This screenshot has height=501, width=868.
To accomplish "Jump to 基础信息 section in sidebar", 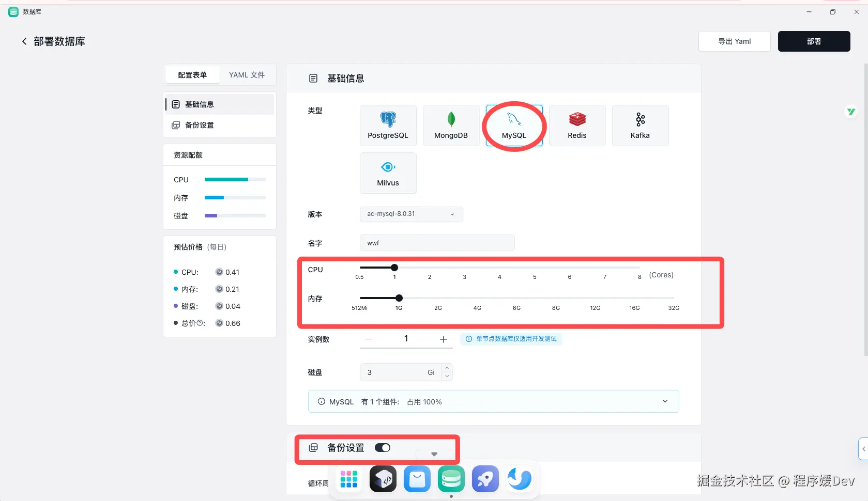I will [x=220, y=104].
